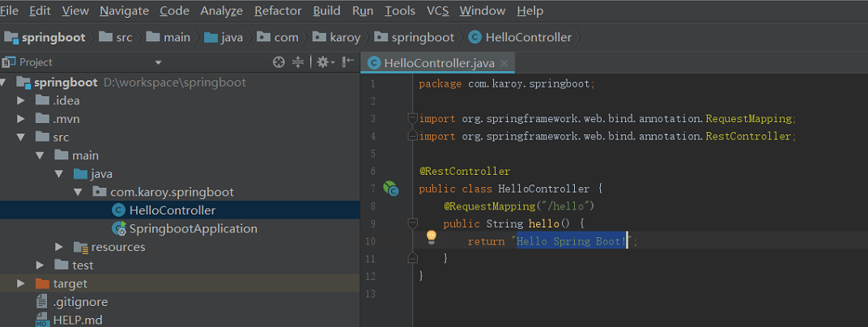Select HelloController in project tree
This screenshot has width=868, height=327.
(180, 210)
